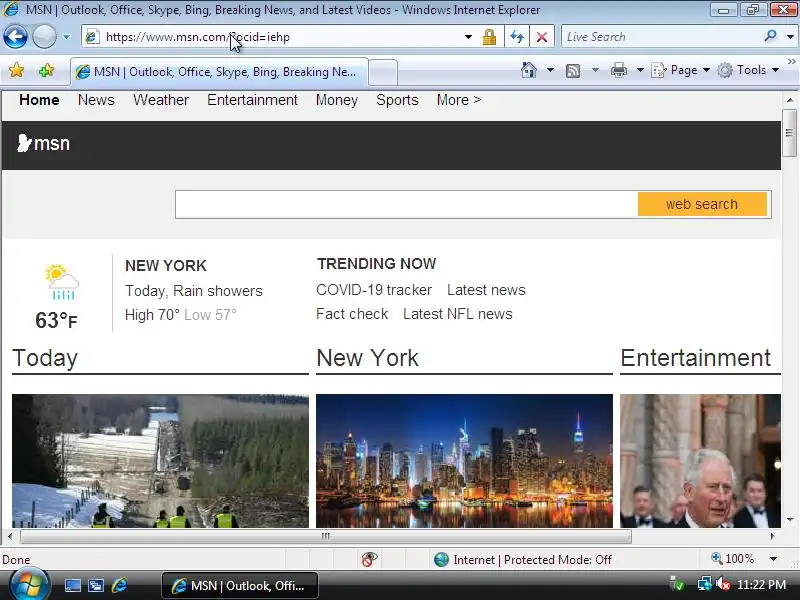Open the New York skyline thumbnail
Viewport: 800px width, 600px height.
point(464,461)
